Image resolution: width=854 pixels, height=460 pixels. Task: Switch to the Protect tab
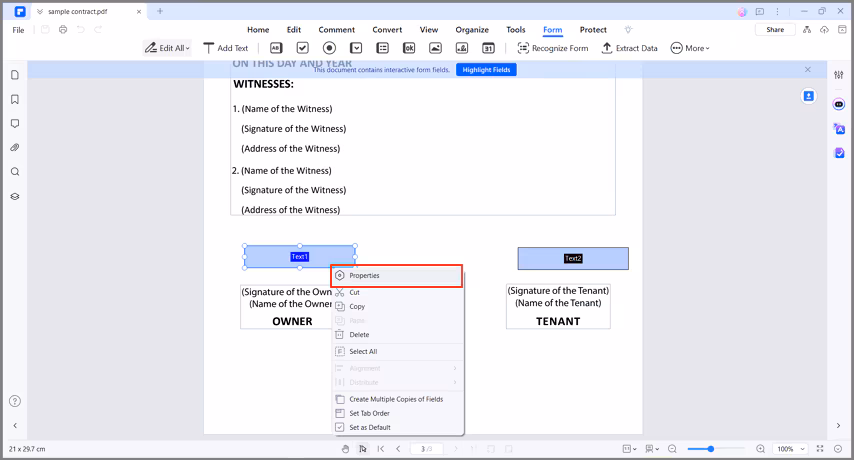coord(593,30)
